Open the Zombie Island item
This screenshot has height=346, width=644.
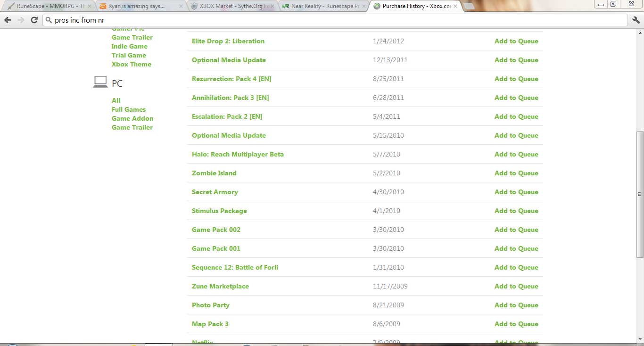click(214, 173)
